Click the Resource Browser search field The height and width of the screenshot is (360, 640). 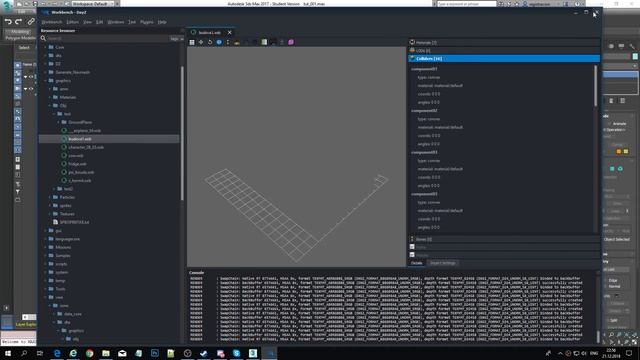(x=108, y=38)
